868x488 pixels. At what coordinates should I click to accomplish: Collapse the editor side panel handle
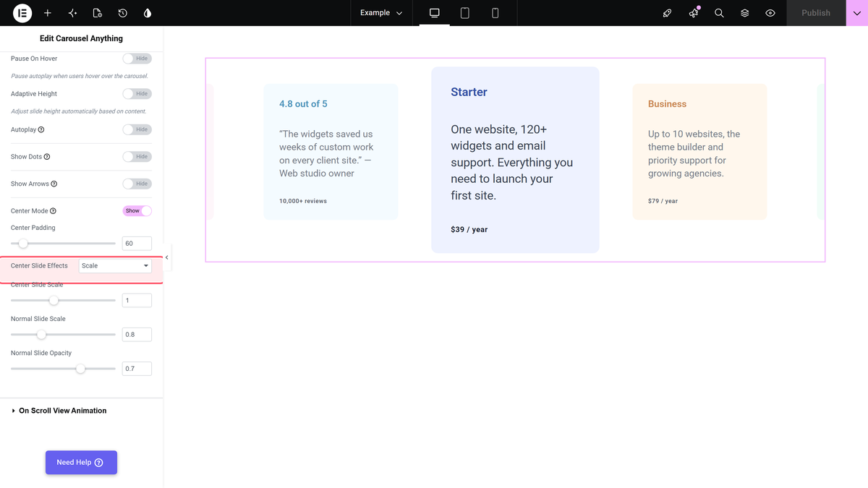tap(167, 257)
